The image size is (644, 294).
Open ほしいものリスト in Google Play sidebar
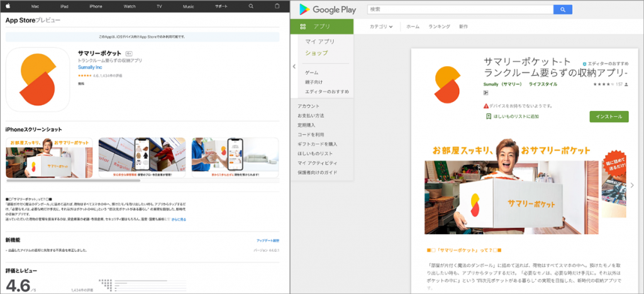pyautogui.click(x=315, y=154)
